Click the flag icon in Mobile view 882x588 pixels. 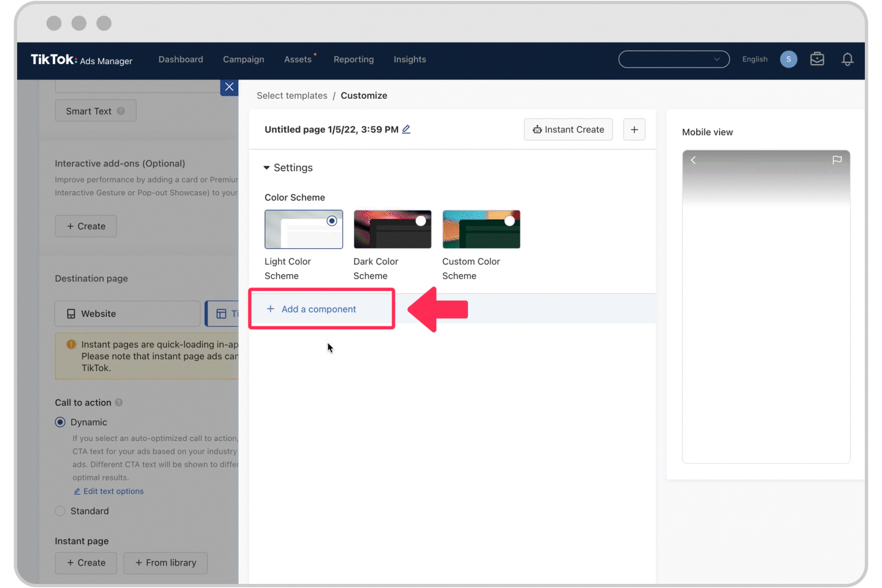tap(837, 160)
